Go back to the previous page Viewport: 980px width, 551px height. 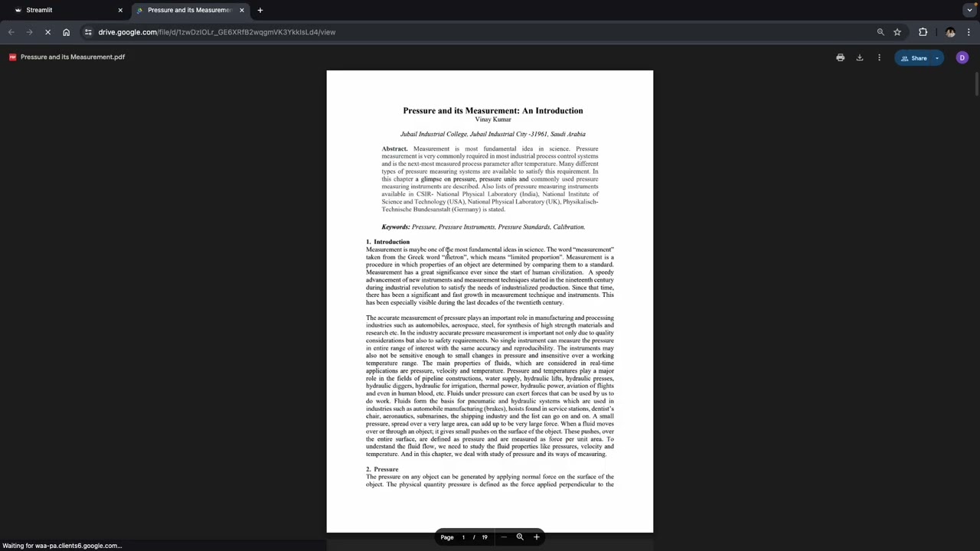[11, 32]
